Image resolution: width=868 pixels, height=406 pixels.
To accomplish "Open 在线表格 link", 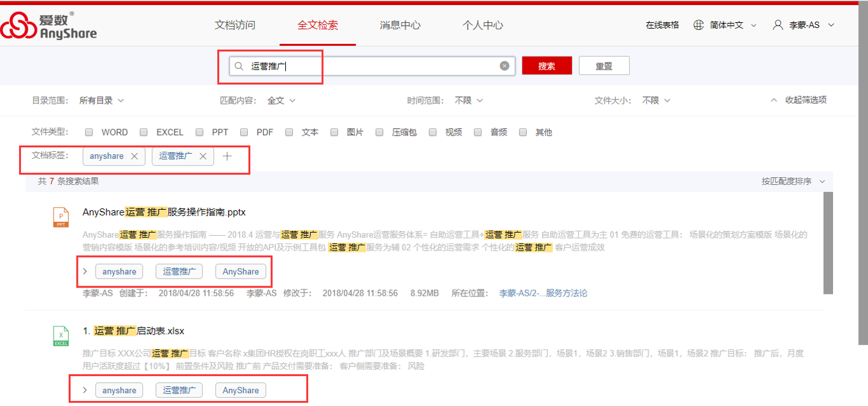I will pyautogui.click(x=662, y=25).
